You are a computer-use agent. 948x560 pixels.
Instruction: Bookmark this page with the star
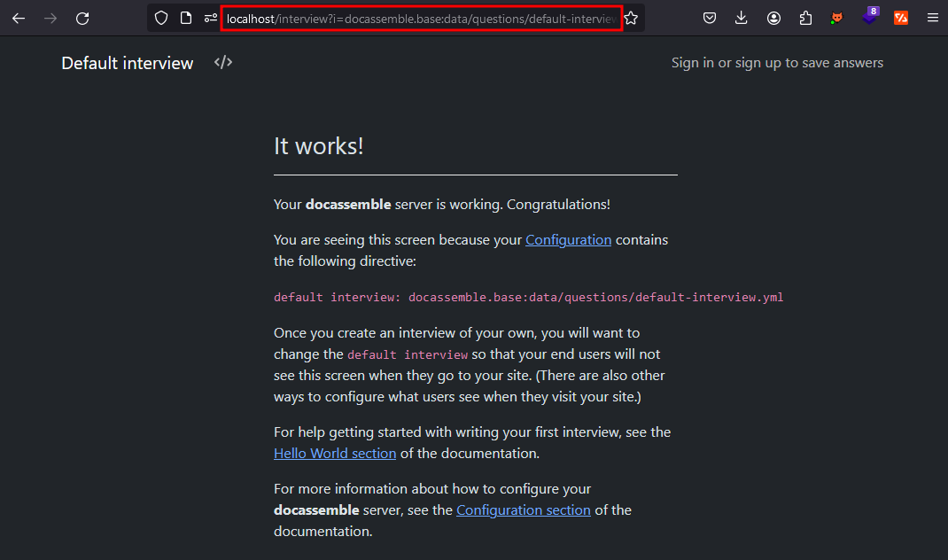pos(631,18)
